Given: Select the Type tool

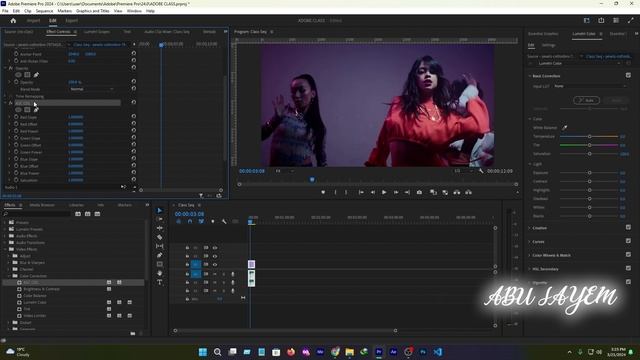Looking at the screenshot, I should (x=160, y=282).
